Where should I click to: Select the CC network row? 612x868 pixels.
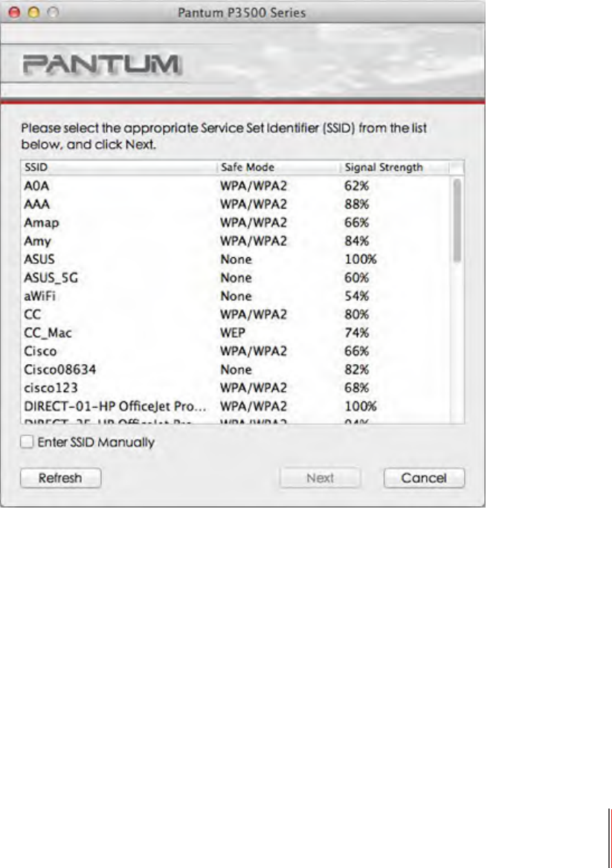pos(236,314)
